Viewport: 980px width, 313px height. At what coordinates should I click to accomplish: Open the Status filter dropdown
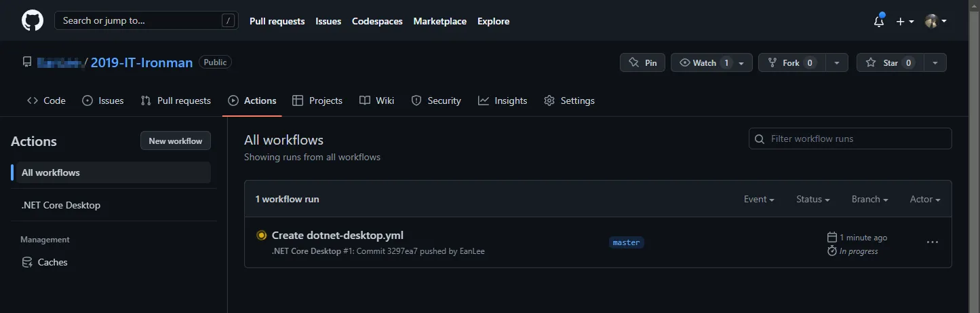coord(813,199)
